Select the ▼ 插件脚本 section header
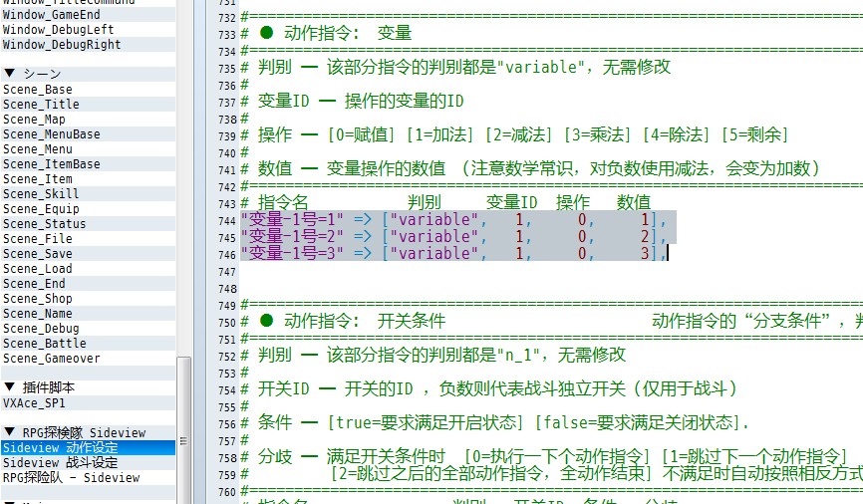This screenshot has width=863, height=504. (88, 387)
